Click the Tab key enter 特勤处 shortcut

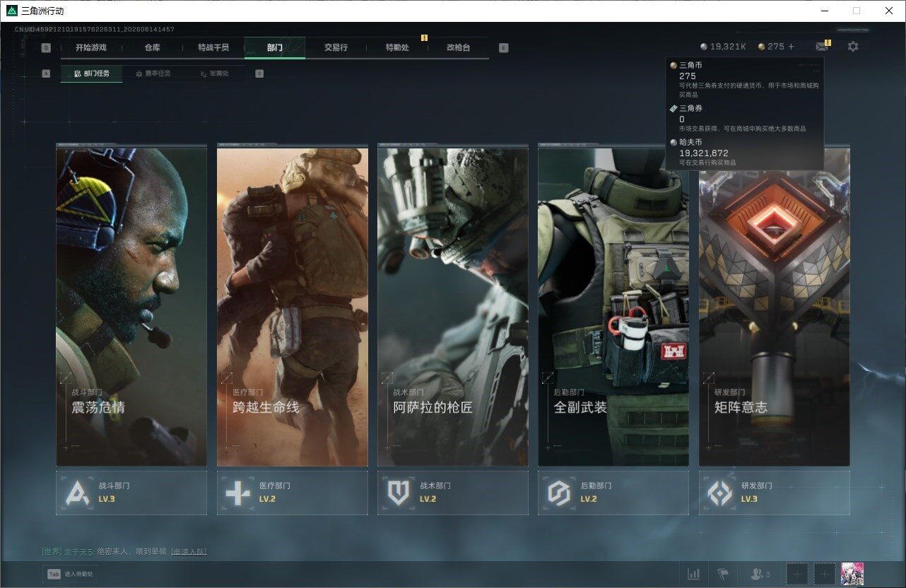tap(69, 574)
